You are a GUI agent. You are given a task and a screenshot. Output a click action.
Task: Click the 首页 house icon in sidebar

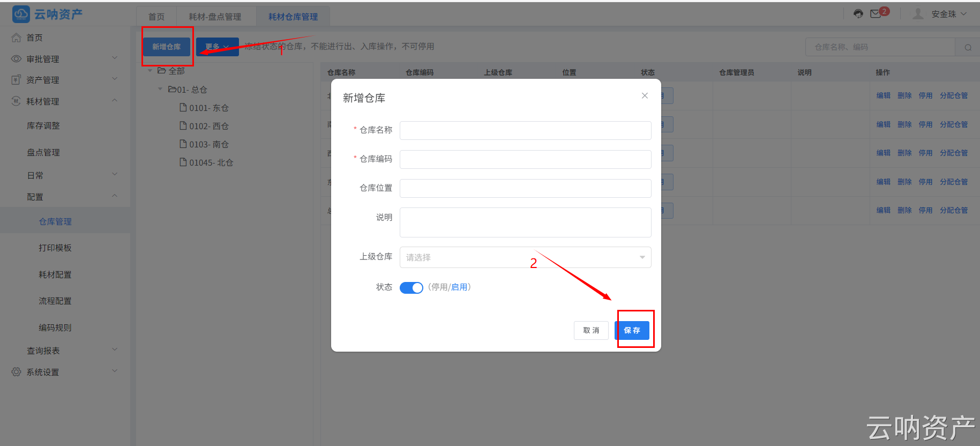[x=17, y=38]
